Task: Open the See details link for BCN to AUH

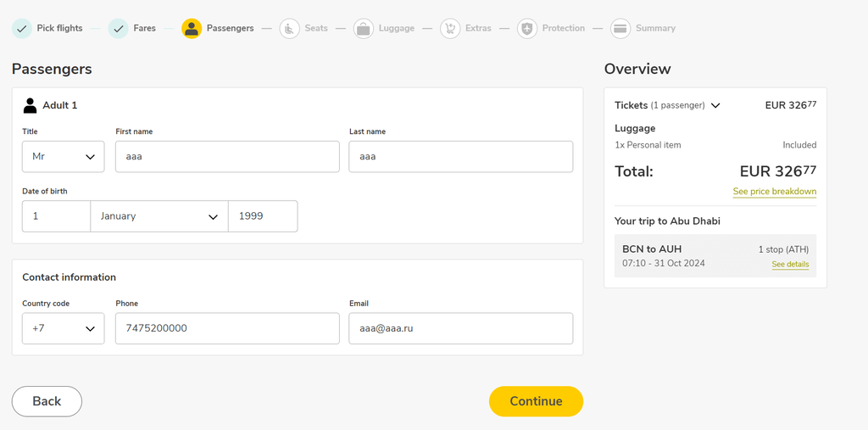Action: tap(791, 265)
